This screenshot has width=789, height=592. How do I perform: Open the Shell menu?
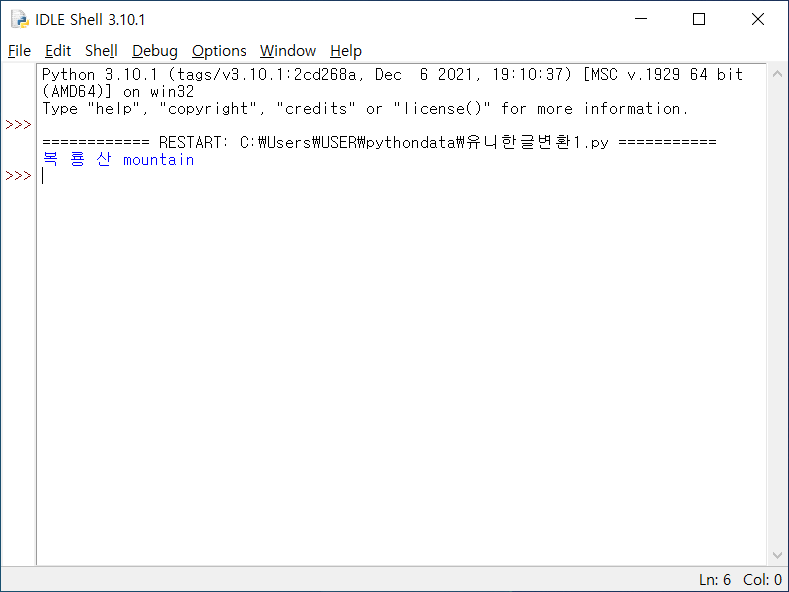tap(101, 51)
